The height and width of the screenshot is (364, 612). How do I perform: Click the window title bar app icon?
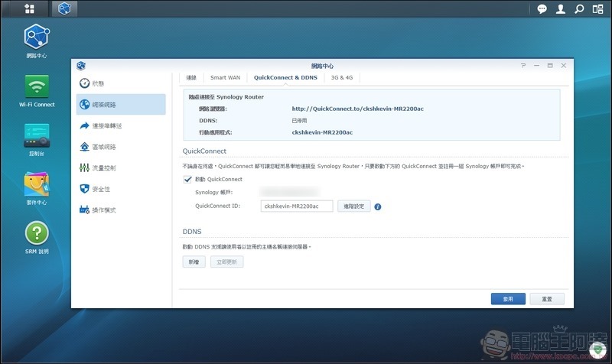coord(81,66)
